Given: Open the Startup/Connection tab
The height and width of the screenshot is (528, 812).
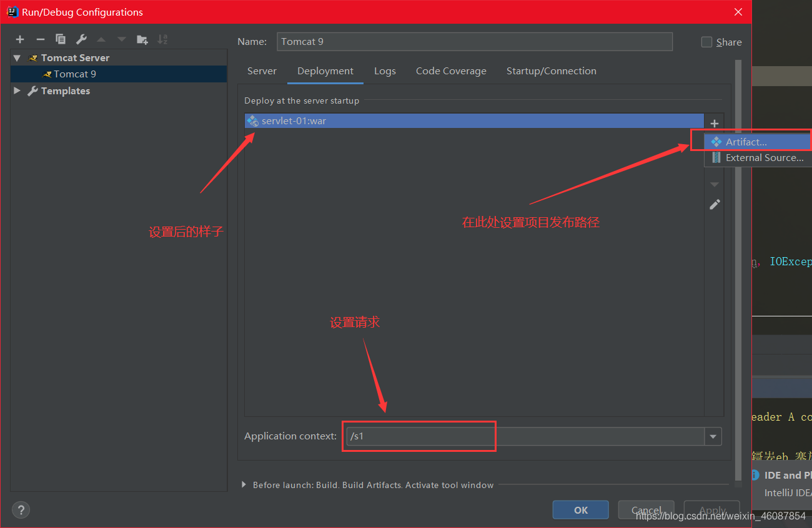Looking at the screenshot, I should coord(552,71).
